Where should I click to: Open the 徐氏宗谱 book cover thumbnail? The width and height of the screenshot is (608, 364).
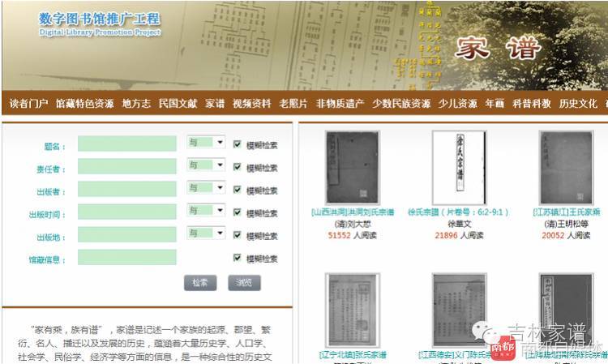(459, 168)
